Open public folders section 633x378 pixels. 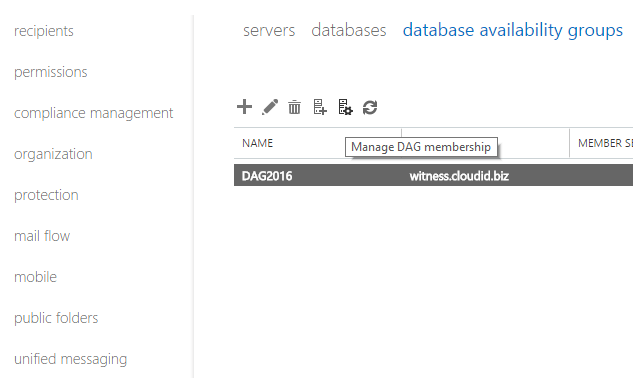(56, 318)
